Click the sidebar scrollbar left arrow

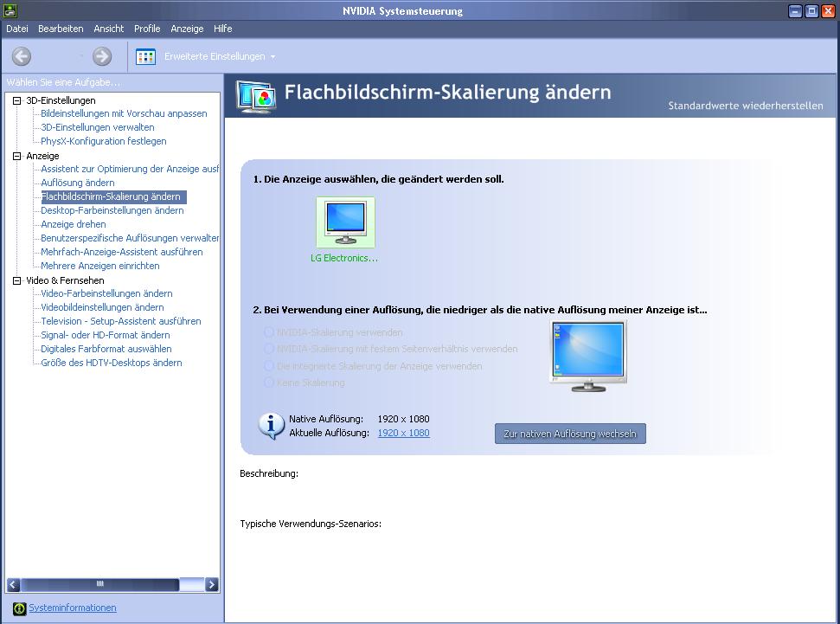point(14,584)
